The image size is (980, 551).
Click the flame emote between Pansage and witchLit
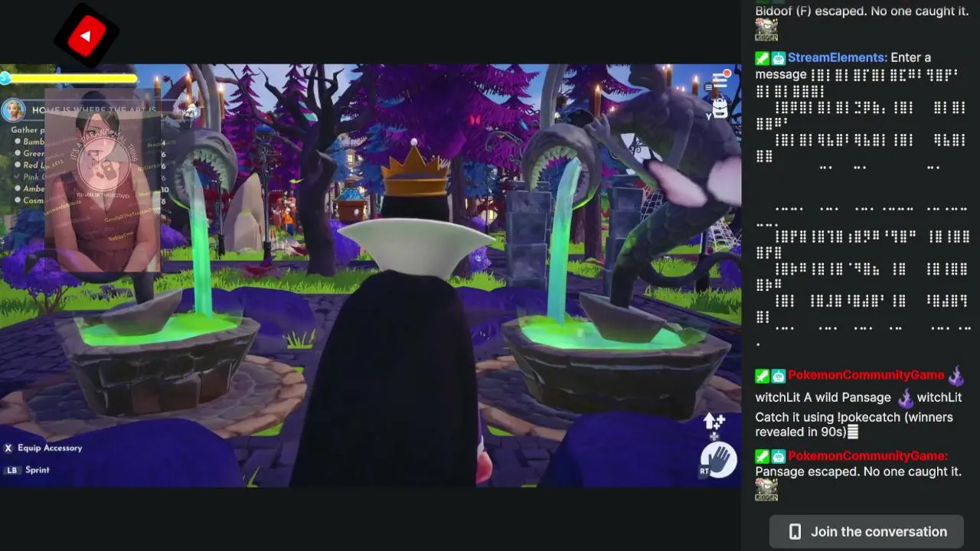905,398
